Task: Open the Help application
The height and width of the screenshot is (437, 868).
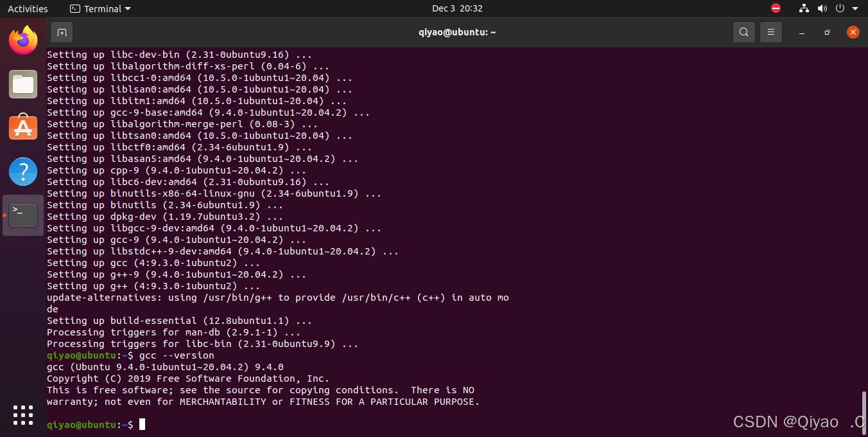Action: pyautogui.click(x=22, y=171)
